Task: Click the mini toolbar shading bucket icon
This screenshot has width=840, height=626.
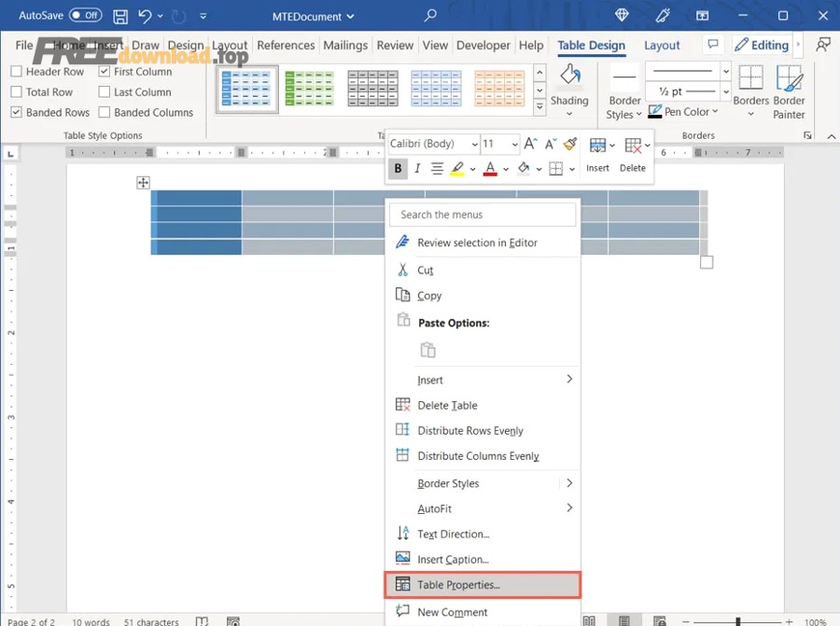Action: point(524,168)
